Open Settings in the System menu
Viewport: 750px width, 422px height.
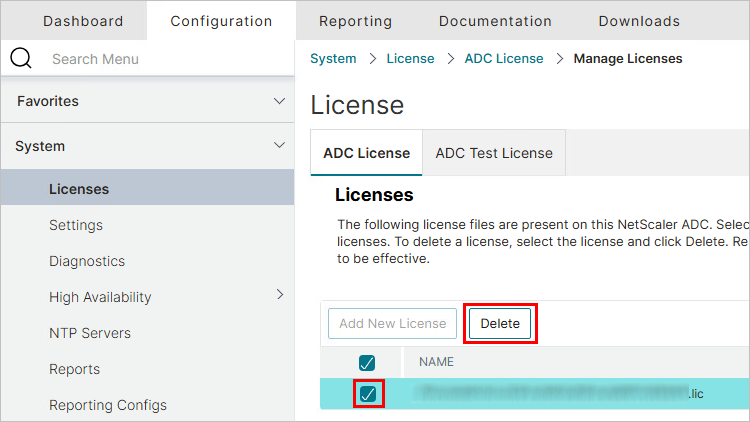tap(76, 225)
